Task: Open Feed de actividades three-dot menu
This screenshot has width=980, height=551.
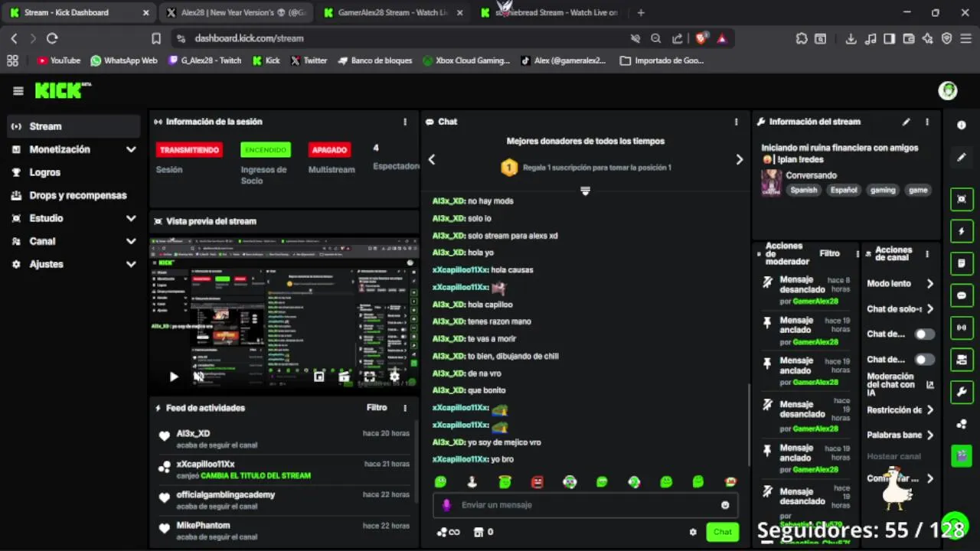Action: point(405,408)
